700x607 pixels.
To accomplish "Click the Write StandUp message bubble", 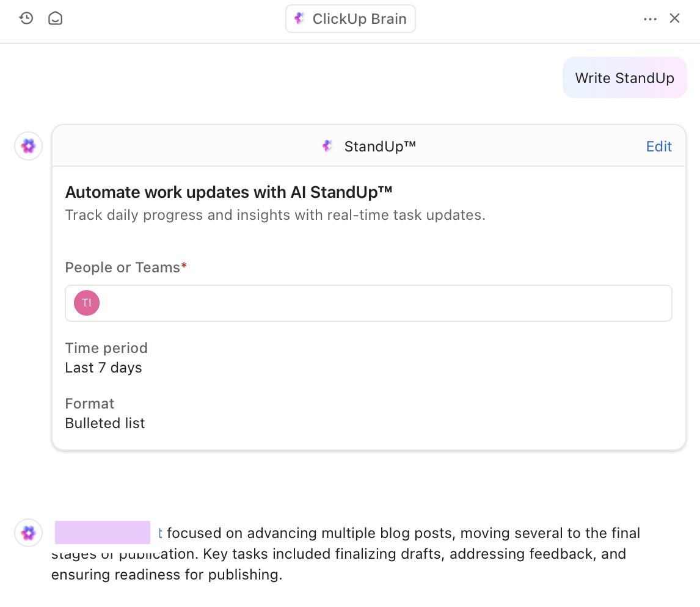I will [x=624, y=78].
